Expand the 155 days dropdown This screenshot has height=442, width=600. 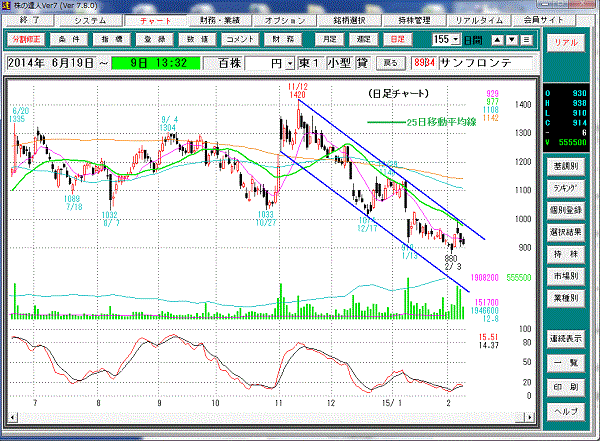click(455, 39)
